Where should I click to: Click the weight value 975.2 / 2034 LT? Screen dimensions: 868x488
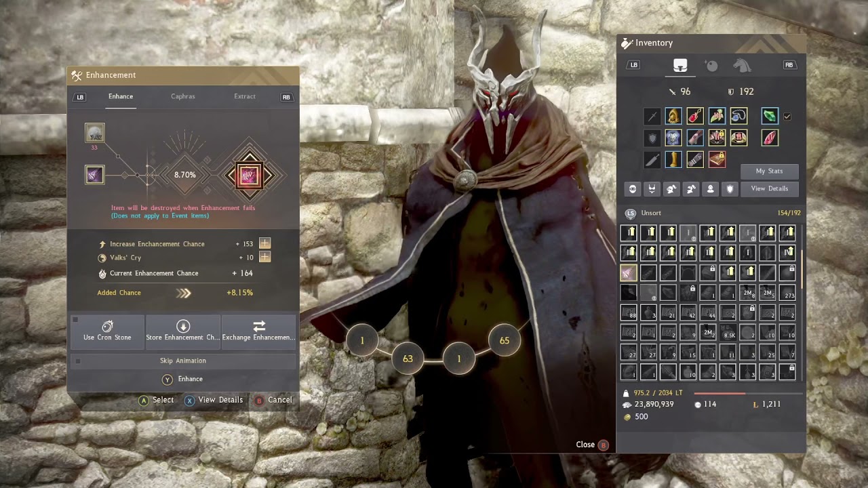pos(658,393)
